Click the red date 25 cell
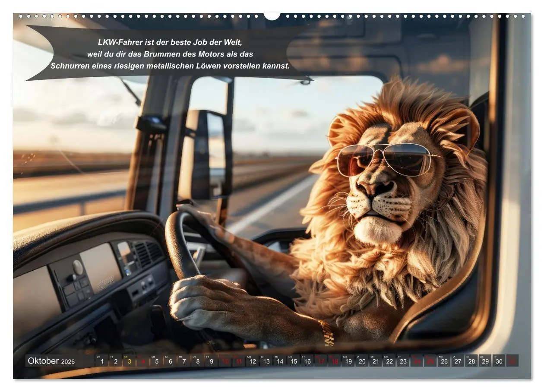544x392 pixels. pos(430,362)
